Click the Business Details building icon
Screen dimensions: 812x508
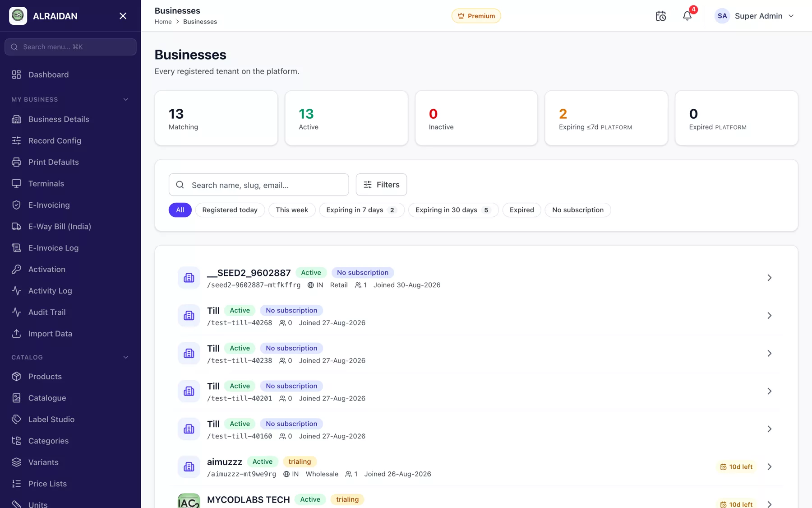[17, 119]
